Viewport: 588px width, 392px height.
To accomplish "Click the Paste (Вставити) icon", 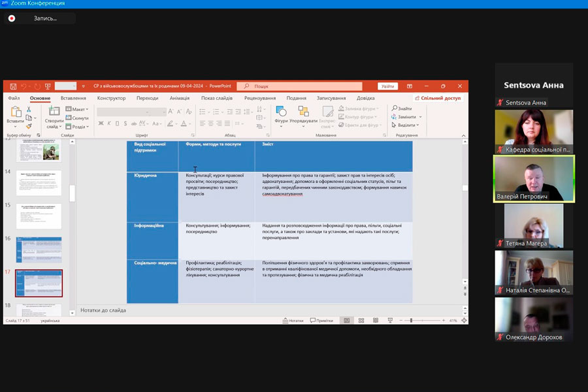I will coord(16,114).
